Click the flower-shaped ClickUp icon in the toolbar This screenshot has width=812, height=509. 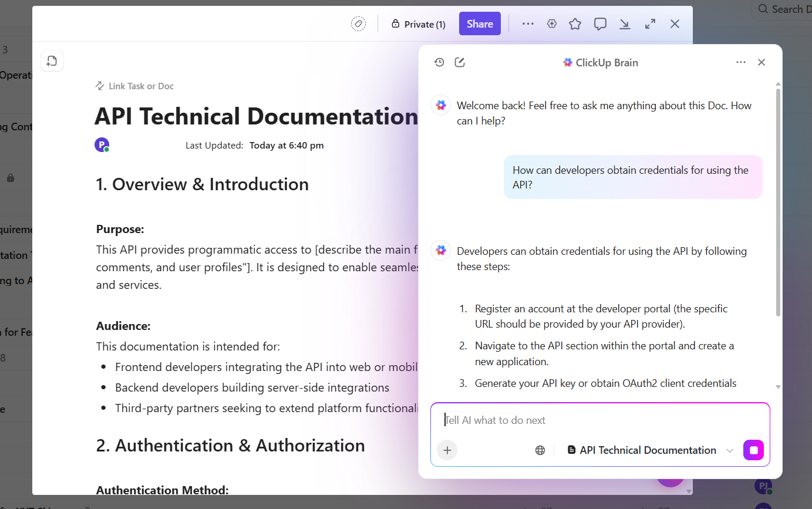click(x=551, y=23)
